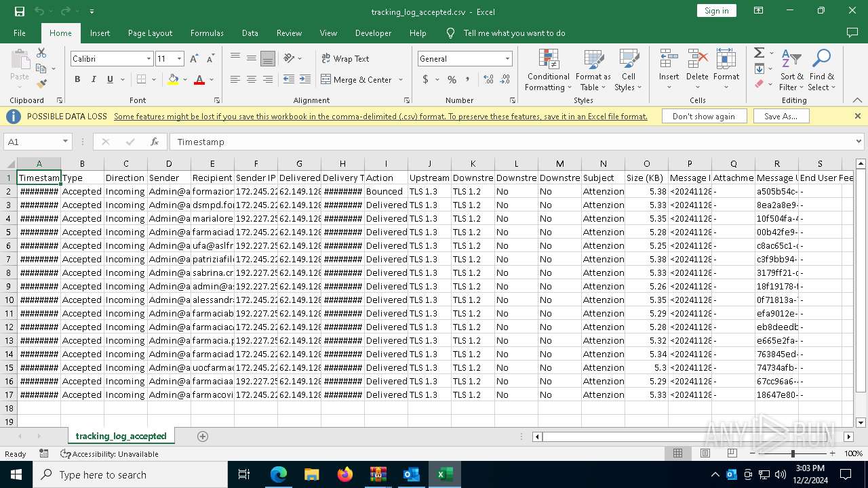Screen dimensions: 868x488
Task: Switch to the Formulas tab
Action: click(x=207, y=33)
